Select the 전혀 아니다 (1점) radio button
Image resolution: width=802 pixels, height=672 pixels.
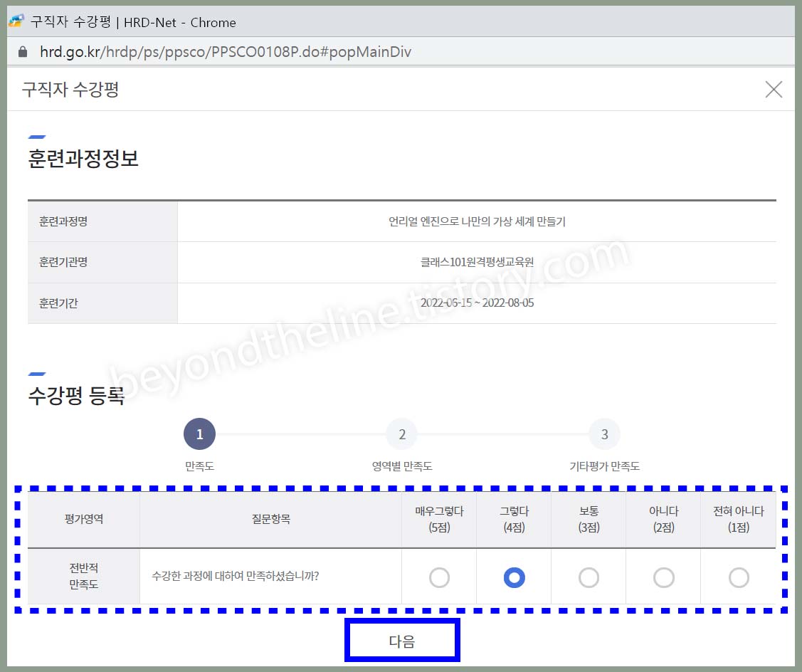click(738, 577)
